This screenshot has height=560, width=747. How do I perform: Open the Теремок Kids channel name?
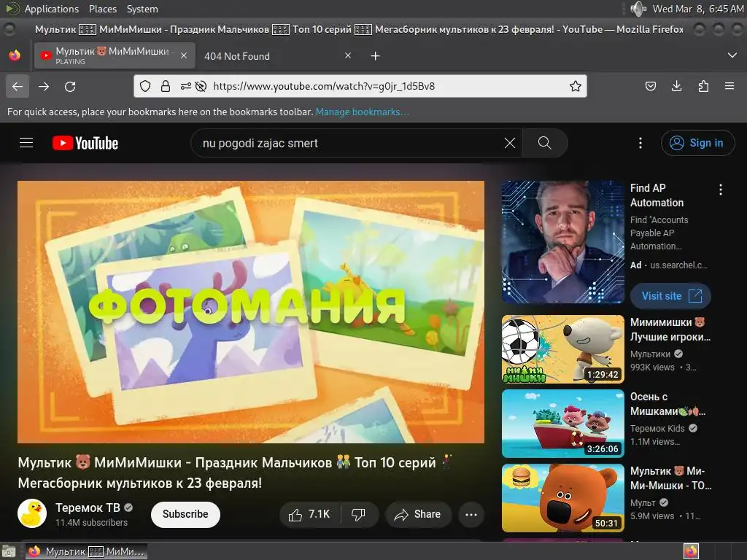pyautogui.click(x=657, y=428)
